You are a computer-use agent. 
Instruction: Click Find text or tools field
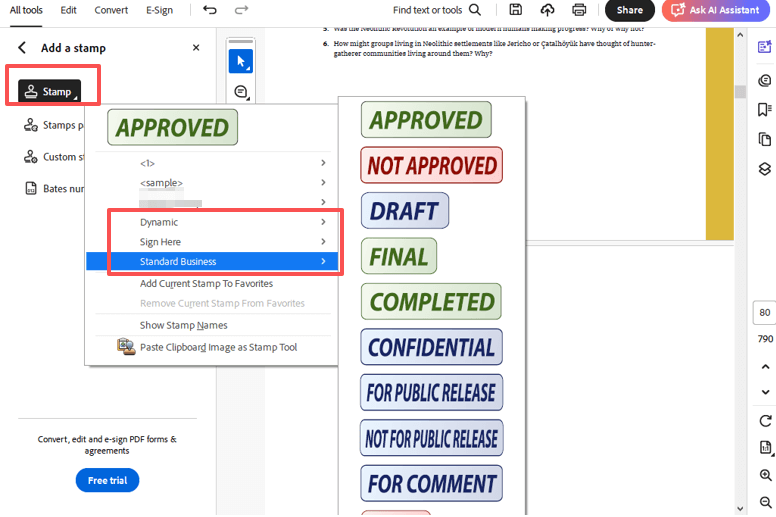[428, 10]
